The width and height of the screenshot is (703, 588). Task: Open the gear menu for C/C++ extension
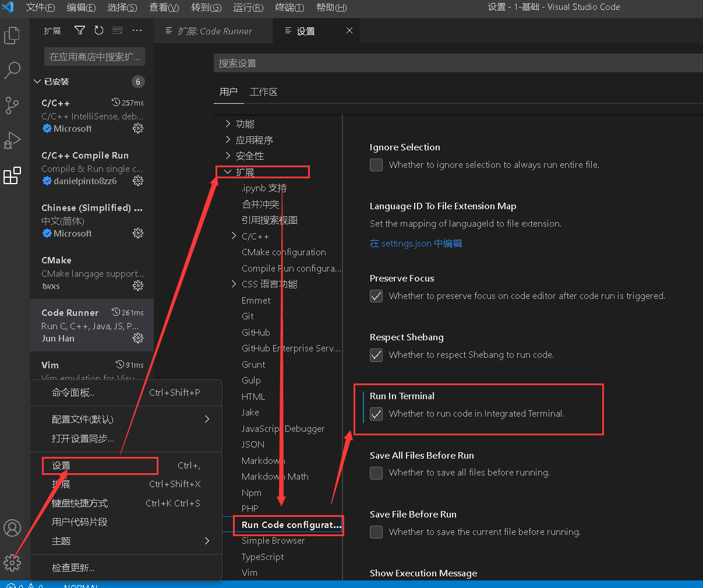pos(138,128)
